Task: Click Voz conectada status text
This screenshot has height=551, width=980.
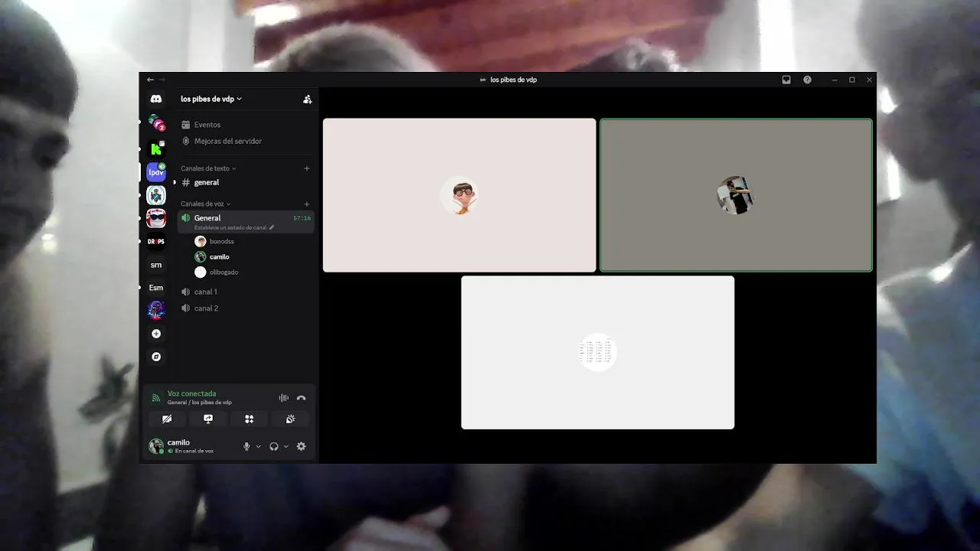Action: [x=191, y=393]
